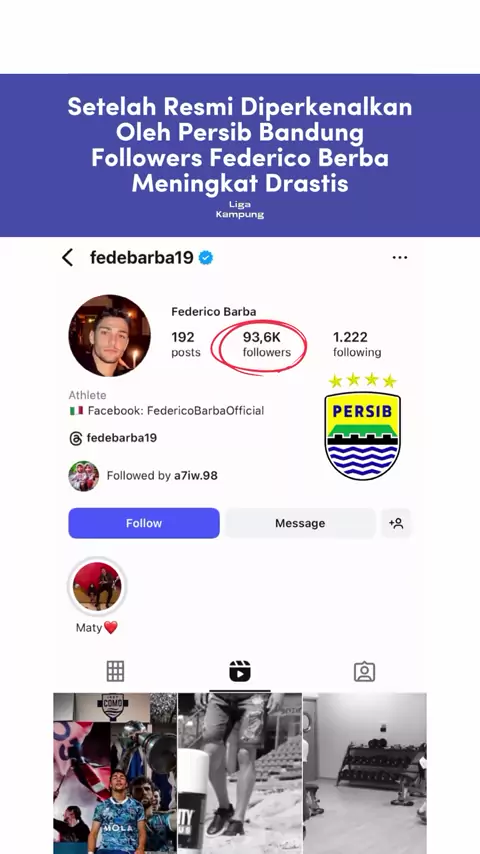Select the Reels tab icon
Screen dimensions: 480x854
point(240,672)
